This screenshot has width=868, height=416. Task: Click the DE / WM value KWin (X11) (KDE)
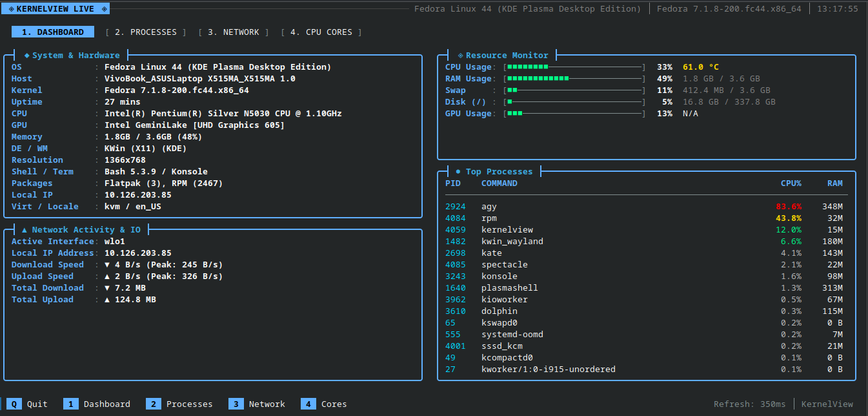click(x=146, y=148)
